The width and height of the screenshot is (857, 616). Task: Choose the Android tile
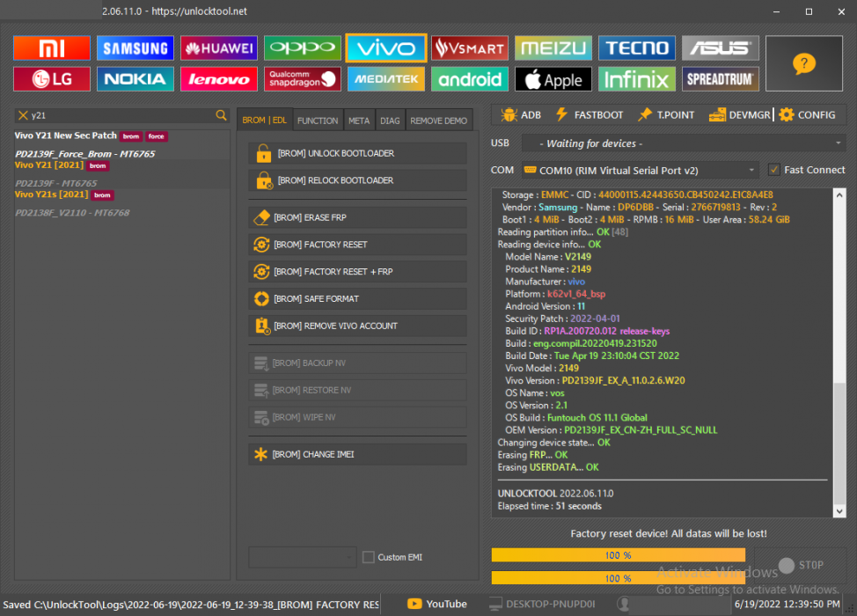(x=470, y=79)
